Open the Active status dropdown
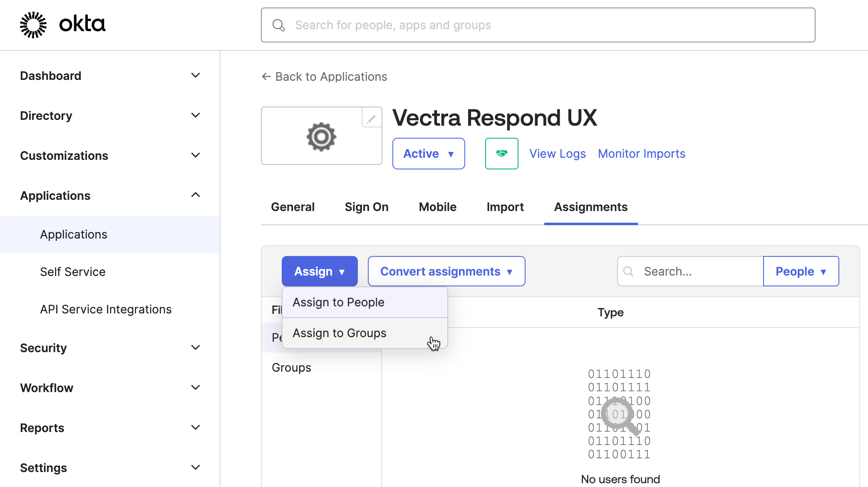 pyautogui.click(x=428, y=153)
